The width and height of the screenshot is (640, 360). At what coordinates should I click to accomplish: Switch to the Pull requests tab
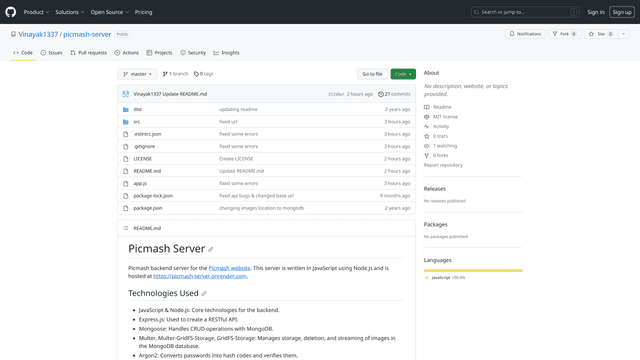tap(88, 53)
